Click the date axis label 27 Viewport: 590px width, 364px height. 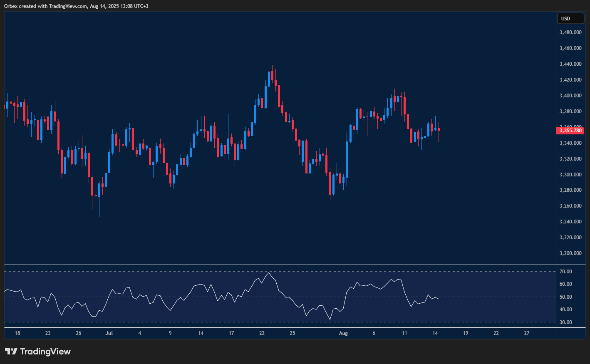pyautogui.click(x=527, y=333)
